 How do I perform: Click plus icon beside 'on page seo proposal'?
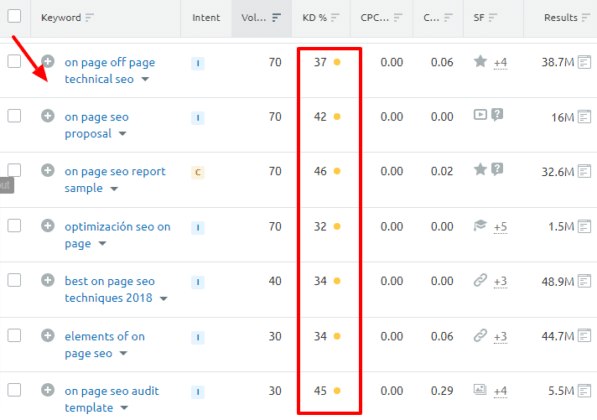pyautogui.click(x=48, y=116)
